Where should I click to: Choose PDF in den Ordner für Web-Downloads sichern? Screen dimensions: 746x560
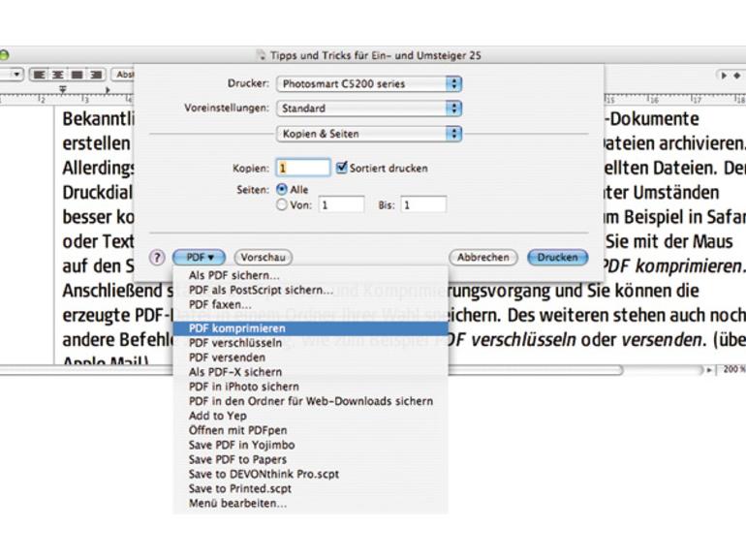311,401
